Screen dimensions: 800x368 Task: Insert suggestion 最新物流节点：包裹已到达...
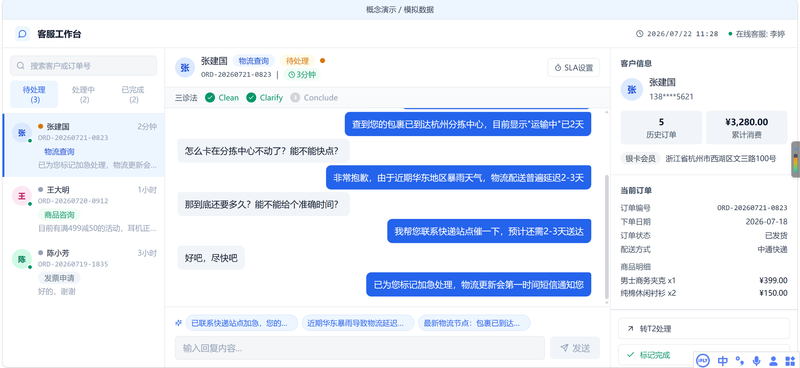pos(474,323)
